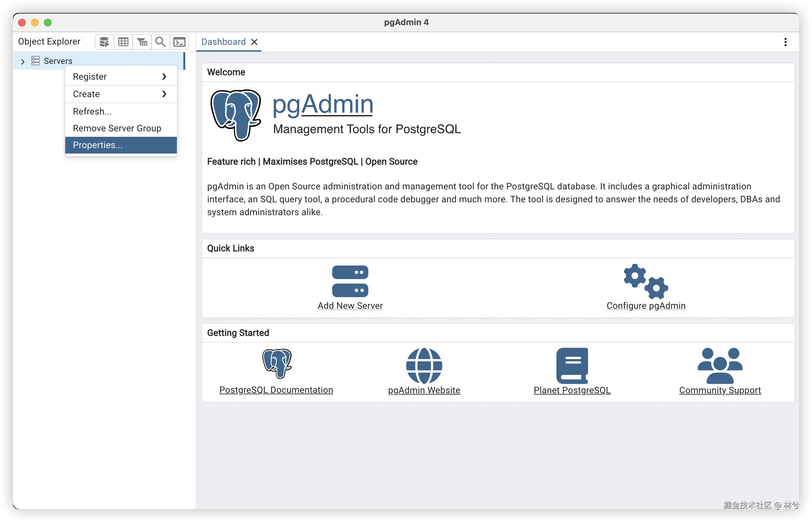Viewport: 812px width, 522px height.
Task: Select the Servers tree item
Action: pyautogui.click(x=58, y=61)
